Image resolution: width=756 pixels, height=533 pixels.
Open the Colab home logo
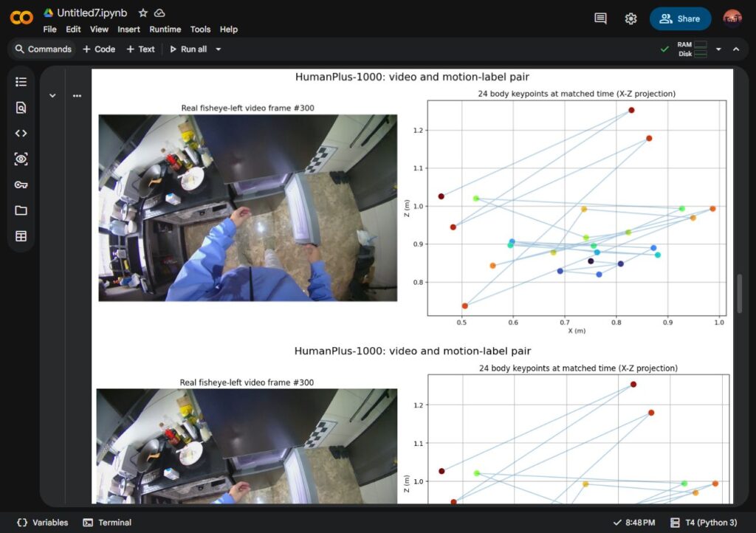(21, 18)
